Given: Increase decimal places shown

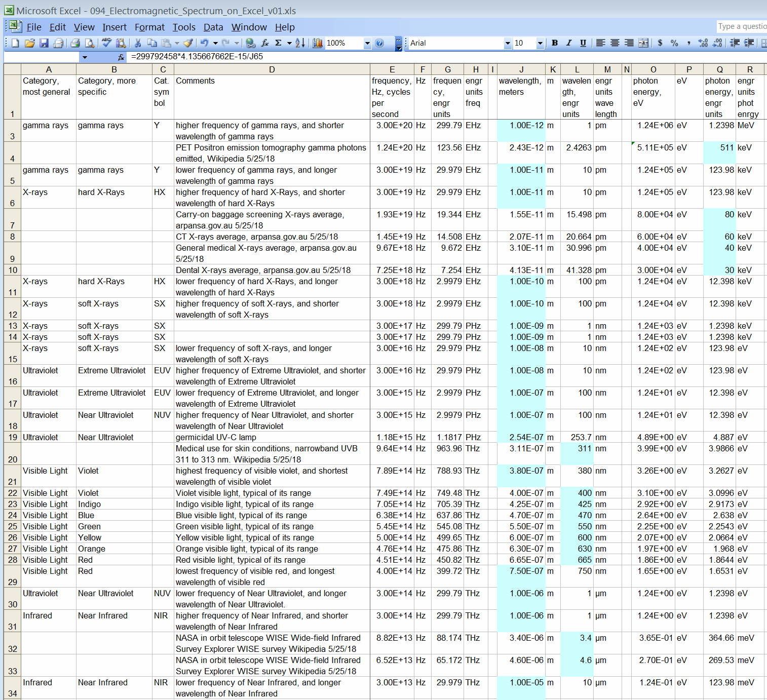Looking at the screenshot, I should pyautogui.click(x=703, y=43).
